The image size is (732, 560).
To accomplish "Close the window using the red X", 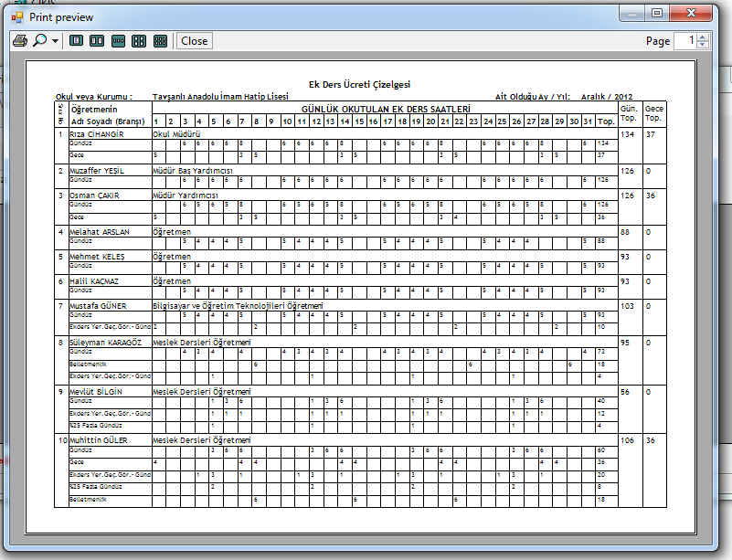I will click(691, 13).
